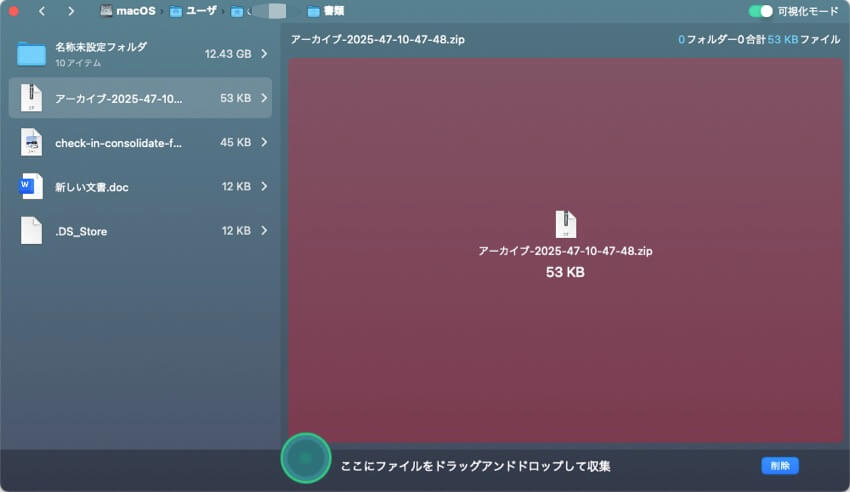Select the Word icon of 新しい文書.doc
Screen dimensions: 850x492
[31, 186]
